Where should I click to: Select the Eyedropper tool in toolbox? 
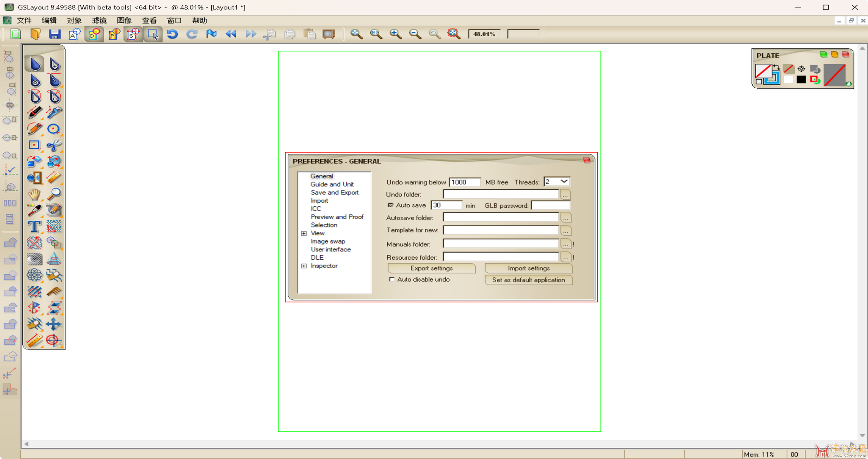34,210
